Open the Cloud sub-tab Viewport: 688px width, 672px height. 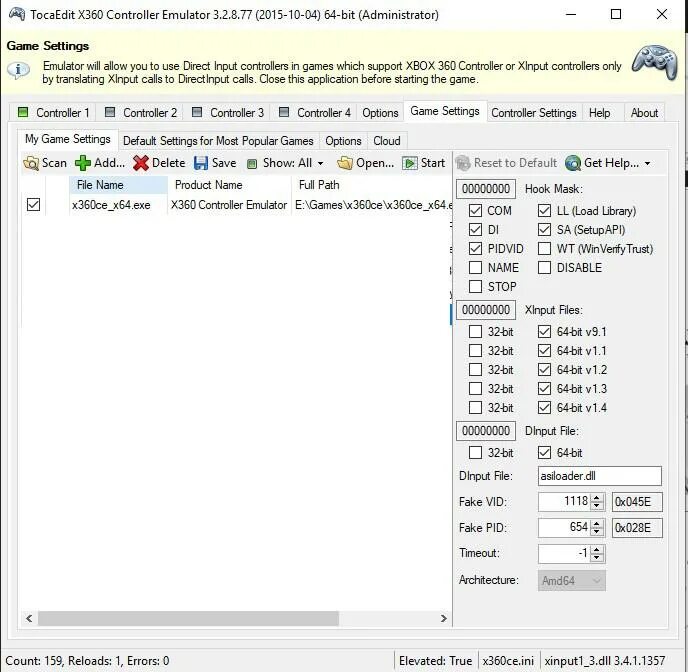pos(387,141)
